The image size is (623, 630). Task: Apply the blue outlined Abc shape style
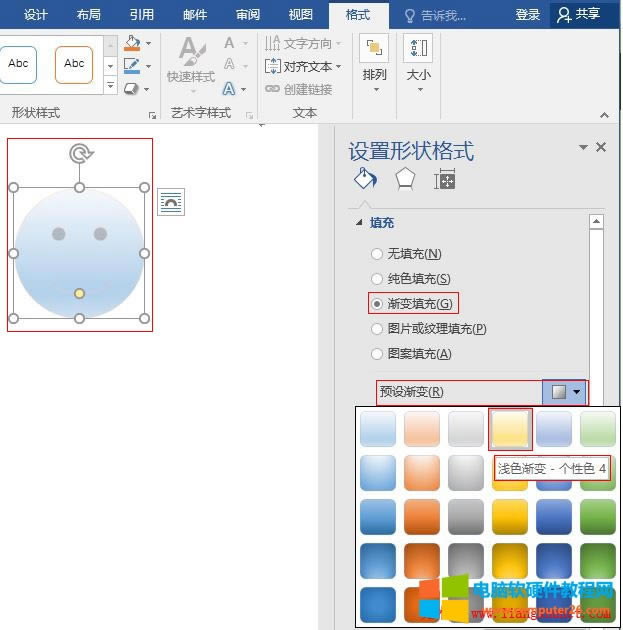18,64
